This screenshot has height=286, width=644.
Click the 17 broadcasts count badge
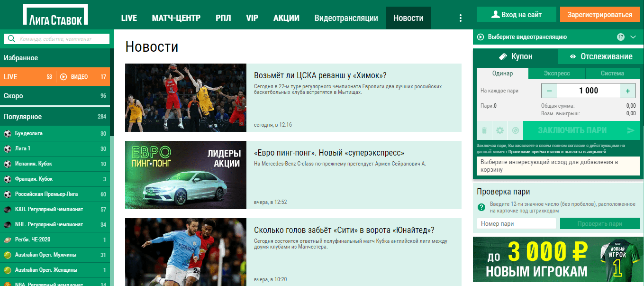click(x=621, y=37)
